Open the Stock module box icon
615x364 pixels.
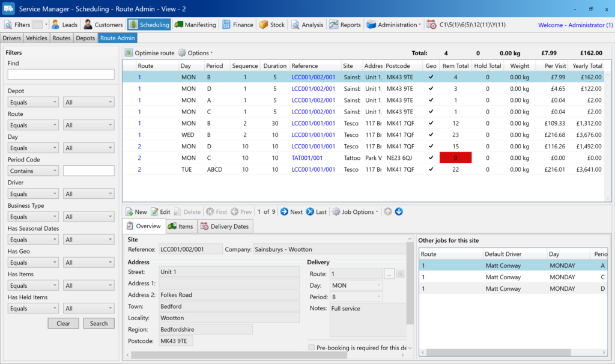[x=264, y=25]
